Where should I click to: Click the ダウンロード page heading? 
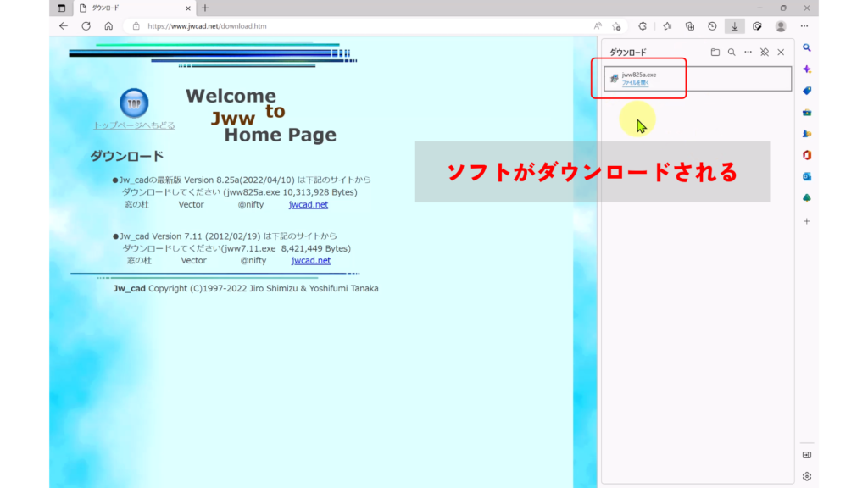pos(127,157)
